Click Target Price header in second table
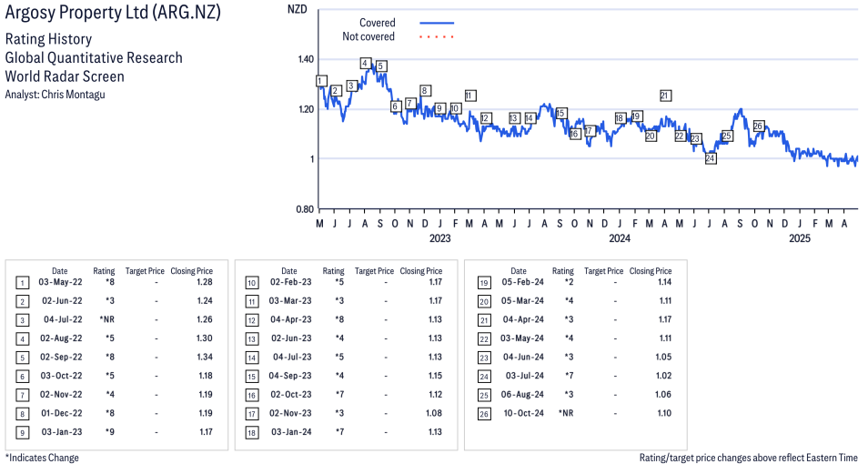 pyautogui.click(x=374, y=271)
